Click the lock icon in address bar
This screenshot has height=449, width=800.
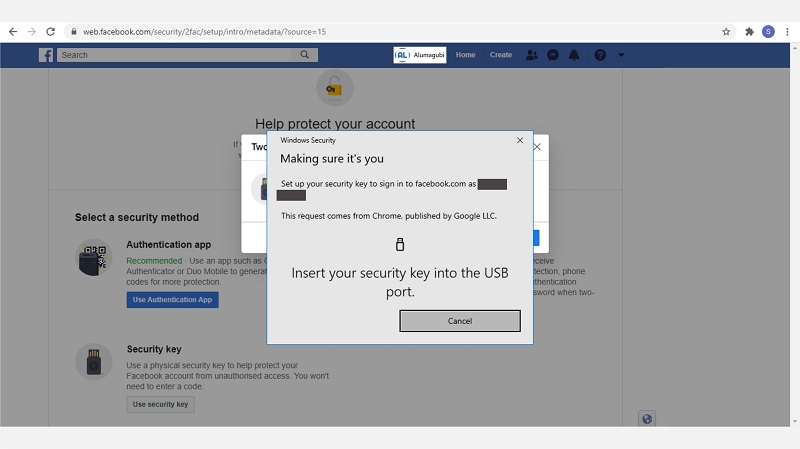tap(74, 32)
